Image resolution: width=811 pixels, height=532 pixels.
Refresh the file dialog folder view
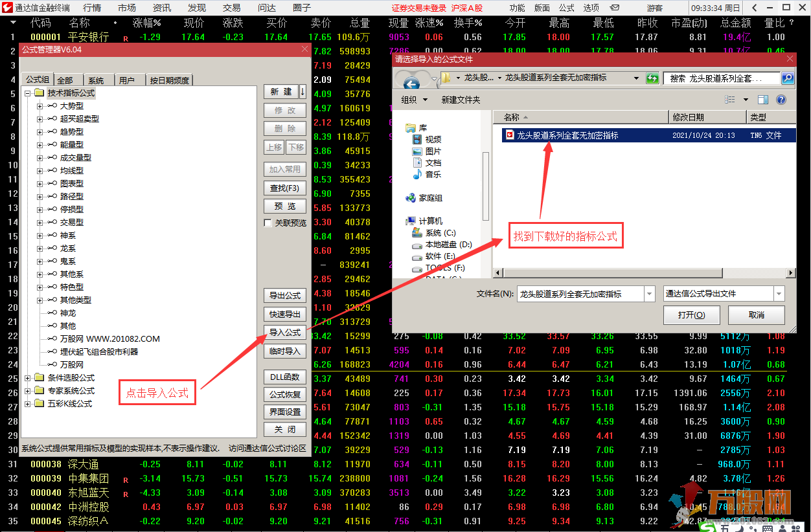point(652,78)
